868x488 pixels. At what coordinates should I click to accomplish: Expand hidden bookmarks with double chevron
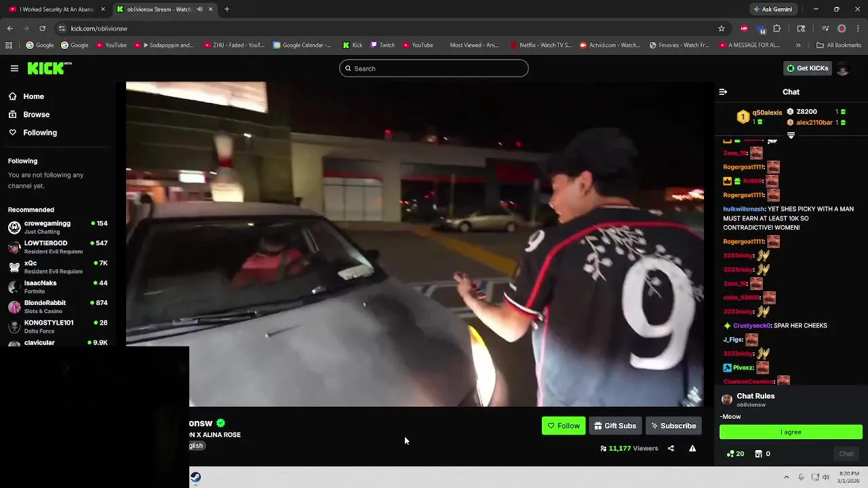pos(797,45)
